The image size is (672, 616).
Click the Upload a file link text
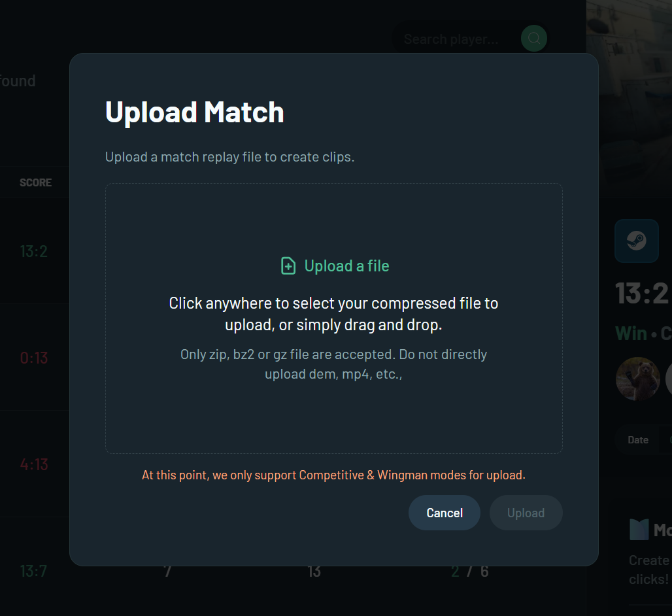coord(346,265)
